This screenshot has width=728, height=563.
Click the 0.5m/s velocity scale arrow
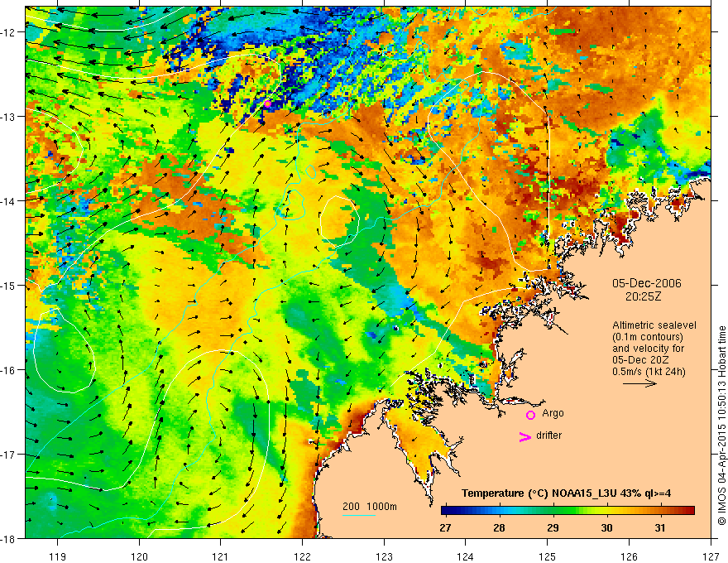click(639, 383)
